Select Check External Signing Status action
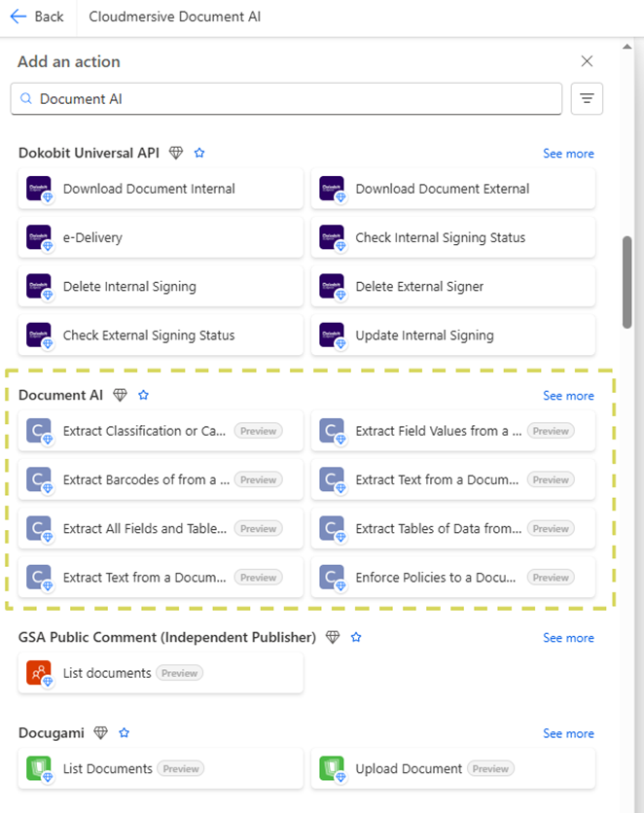The height and width of the screenshot is (813, 644). tap(161, 336)
